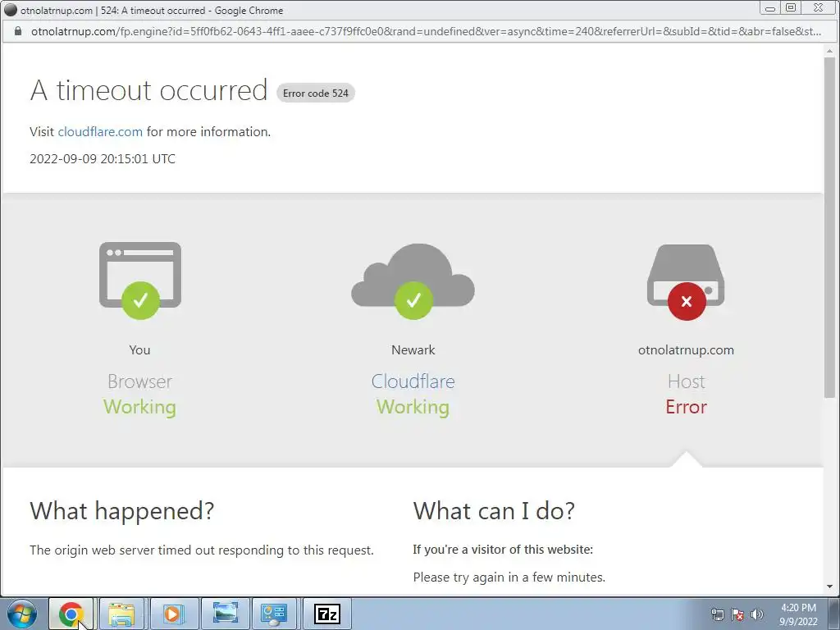
Task: Click 'The origin web server timed out' sentence
Action: pos(202,550)
